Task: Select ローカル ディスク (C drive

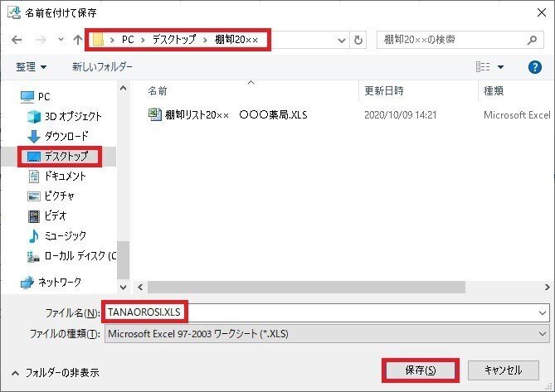Action: [80, 255]
